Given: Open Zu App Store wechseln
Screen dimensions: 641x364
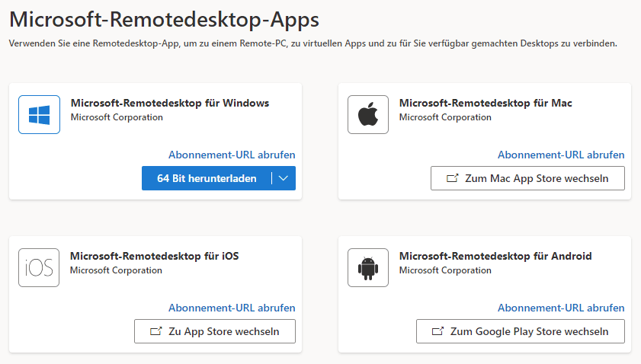Looking at the screenshot, I should click(215, 331).
